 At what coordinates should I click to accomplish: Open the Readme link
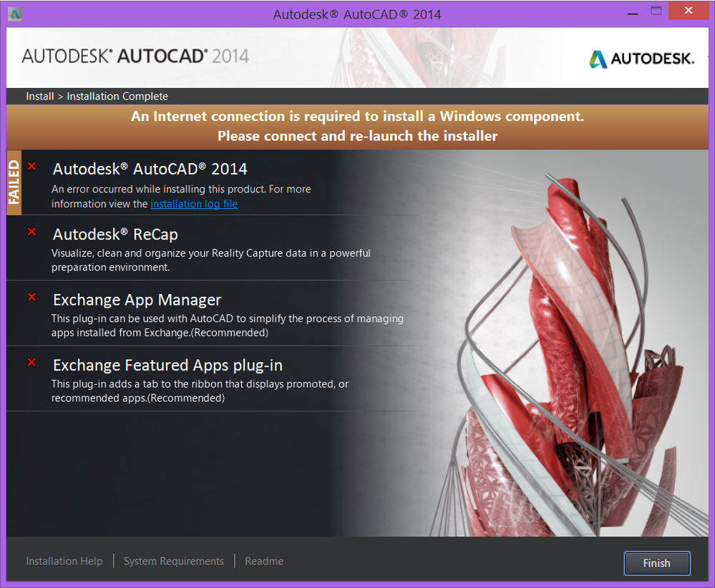coord(264,561)
